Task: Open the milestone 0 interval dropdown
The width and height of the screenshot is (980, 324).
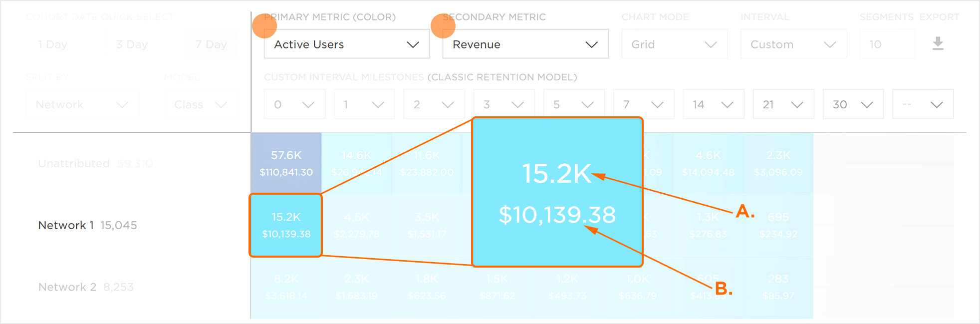Action: pyautogui.click(x=294, y=104)
